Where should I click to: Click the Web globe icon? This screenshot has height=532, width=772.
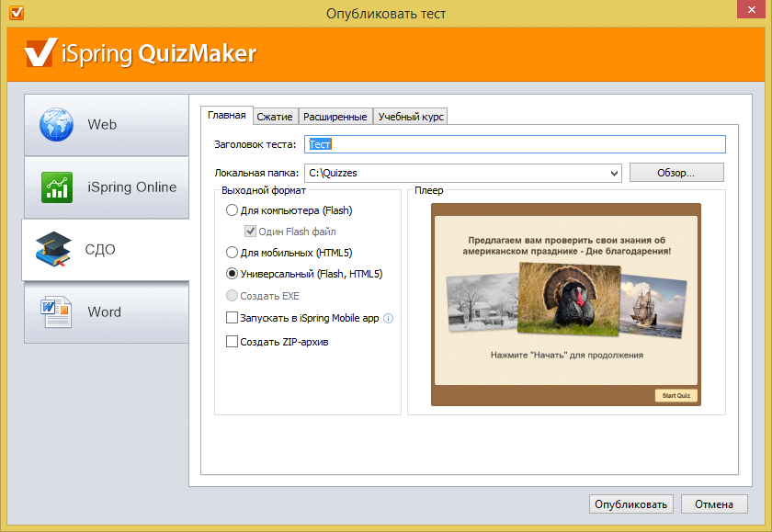(x=56, y=125)
